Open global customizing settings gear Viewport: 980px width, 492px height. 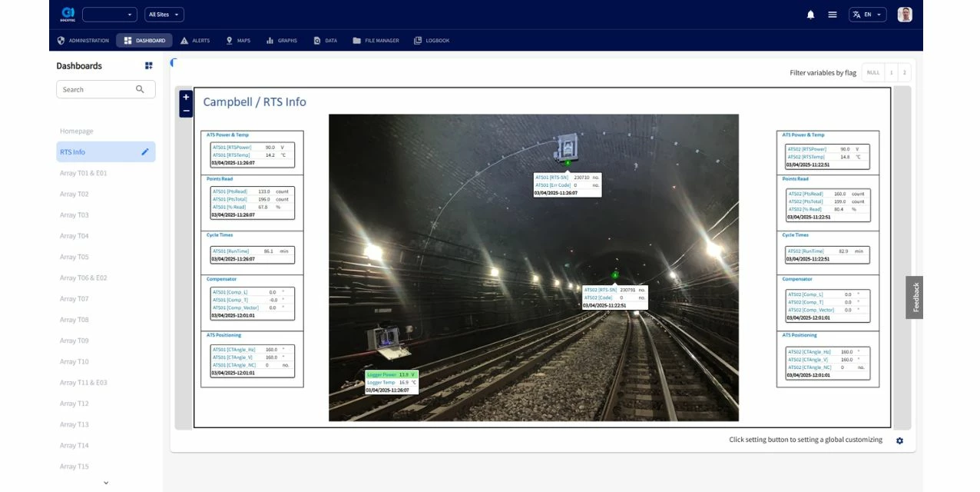click(x=899, y=440)
